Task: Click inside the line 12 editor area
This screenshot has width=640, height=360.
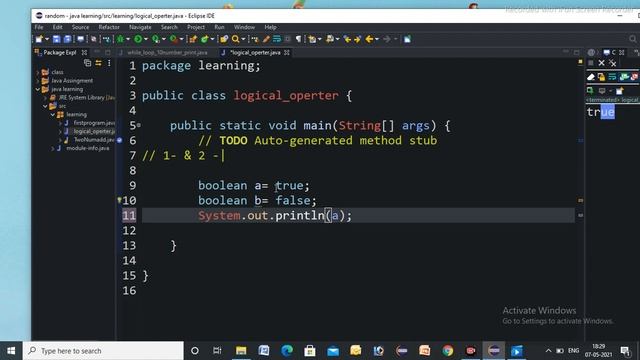Action: [358, 231]
